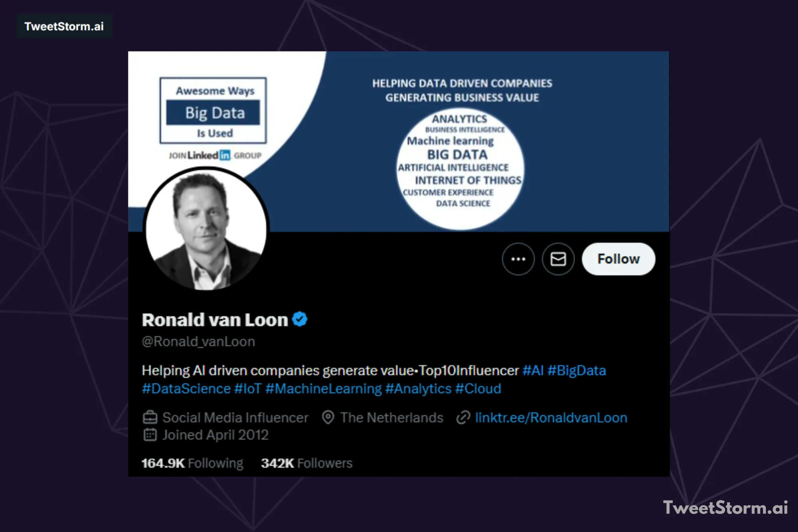Viewport: 798px width, 532px height.
Task: Click the Follow button
Action: pyautogui.click(x=618, y=259)
